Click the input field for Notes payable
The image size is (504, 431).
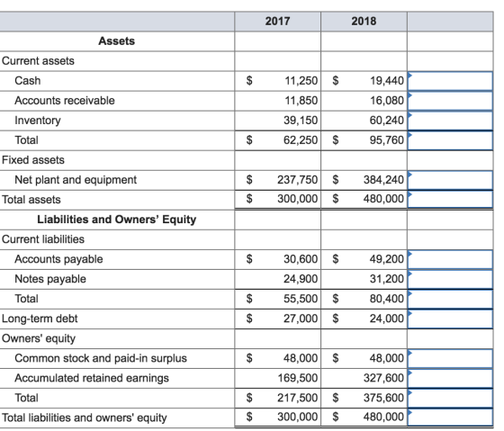click(x=450, y=279)
